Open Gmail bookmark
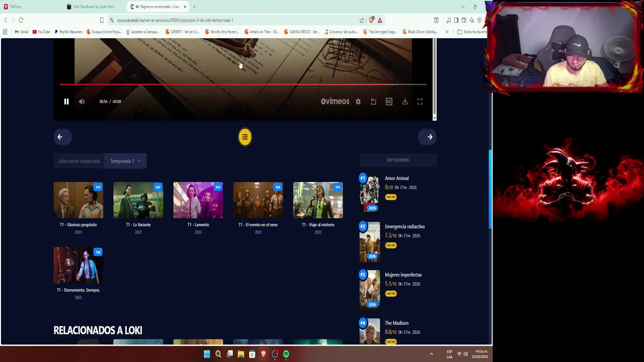 22,32
